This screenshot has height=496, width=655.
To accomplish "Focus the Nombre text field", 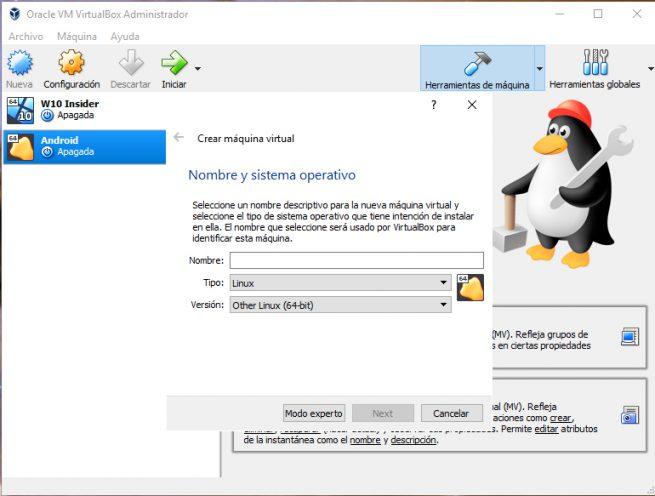I will pyautogui.click(x=356, y=260).
